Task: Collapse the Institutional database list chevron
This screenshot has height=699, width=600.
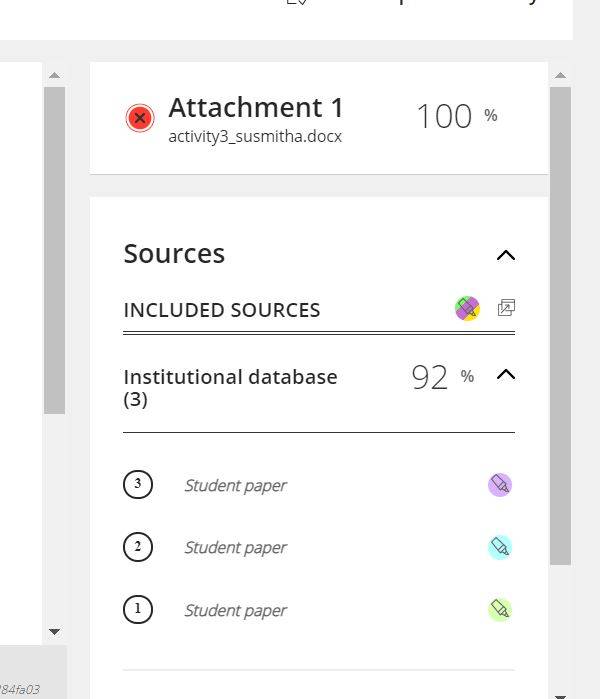Action: pos(506,374)
